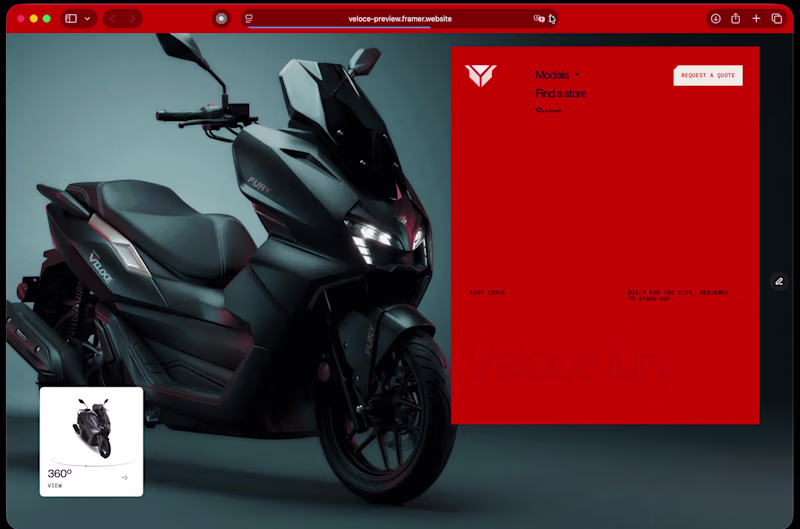Toggle the Safari sidebar button
This screenshot has height=529, width=800.
(71, 19)
